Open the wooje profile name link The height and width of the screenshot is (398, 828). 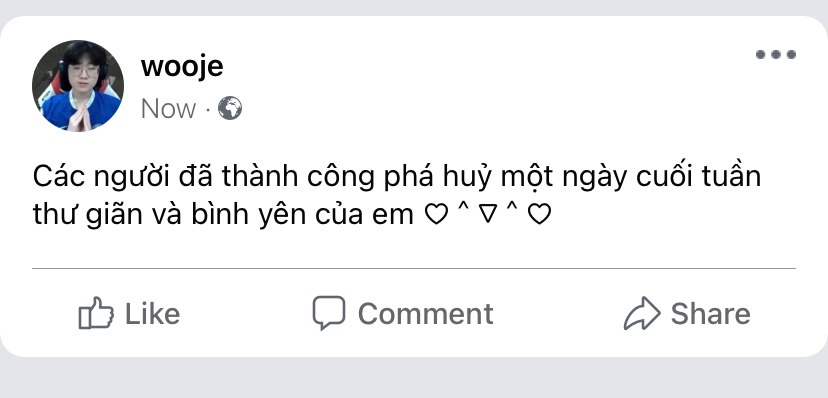(x=182, y=67)
